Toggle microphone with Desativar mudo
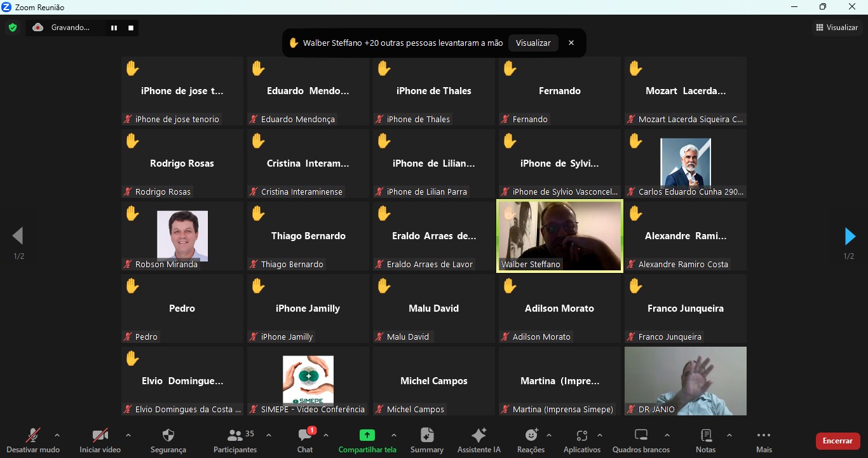 tap(33, 440)
